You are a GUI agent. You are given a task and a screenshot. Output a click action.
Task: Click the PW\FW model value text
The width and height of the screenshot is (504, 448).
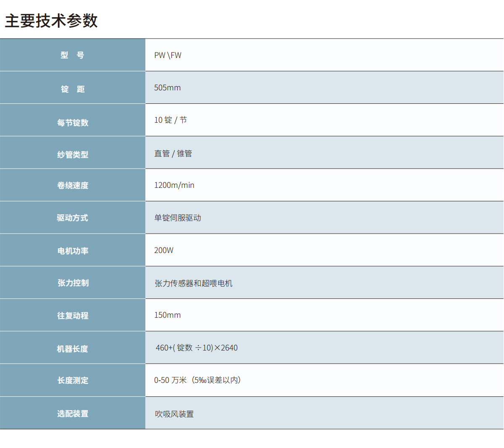167,55
